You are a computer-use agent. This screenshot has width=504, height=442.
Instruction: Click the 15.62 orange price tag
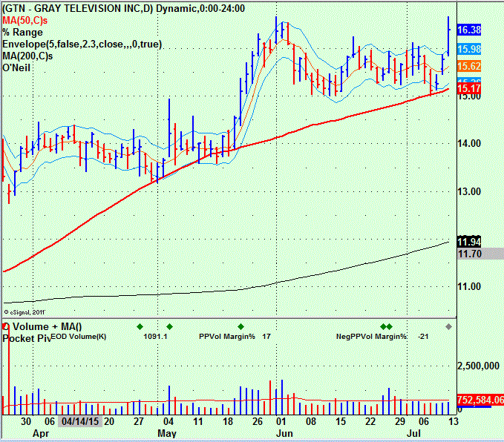pos(469,67)
